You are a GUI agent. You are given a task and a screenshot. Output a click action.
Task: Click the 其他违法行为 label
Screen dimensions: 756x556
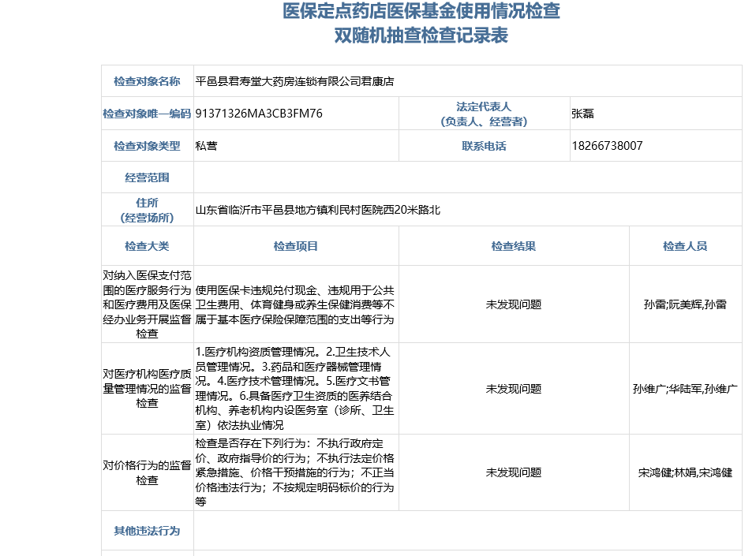147,531
